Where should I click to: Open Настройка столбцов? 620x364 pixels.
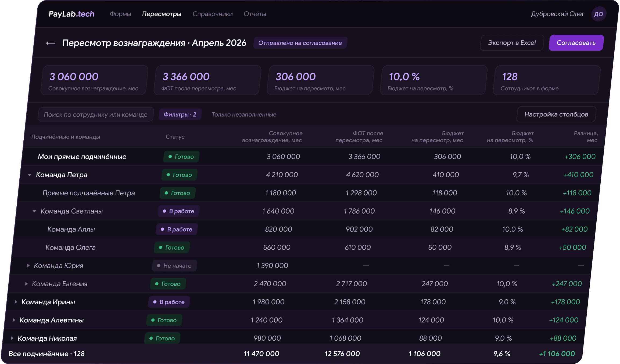point(556,114)
